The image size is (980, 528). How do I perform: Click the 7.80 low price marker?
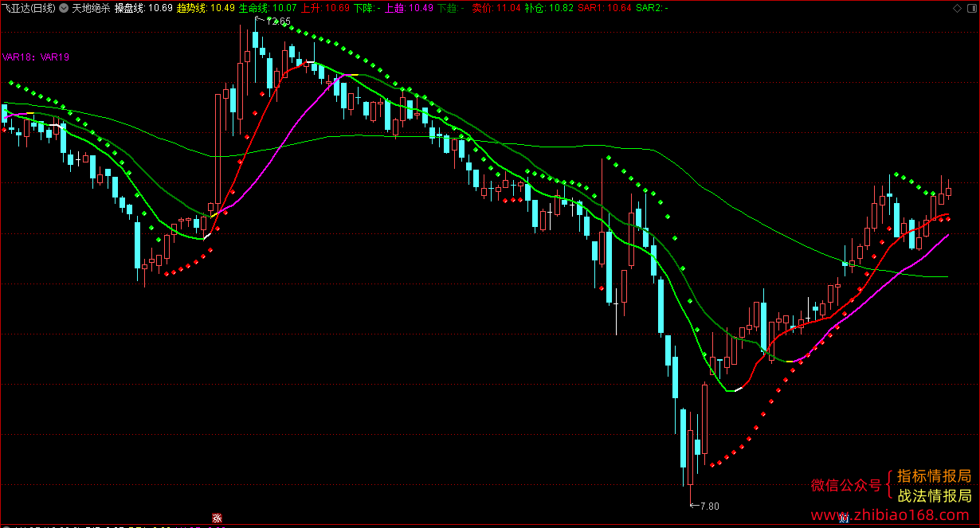click(x=709, y=506)
